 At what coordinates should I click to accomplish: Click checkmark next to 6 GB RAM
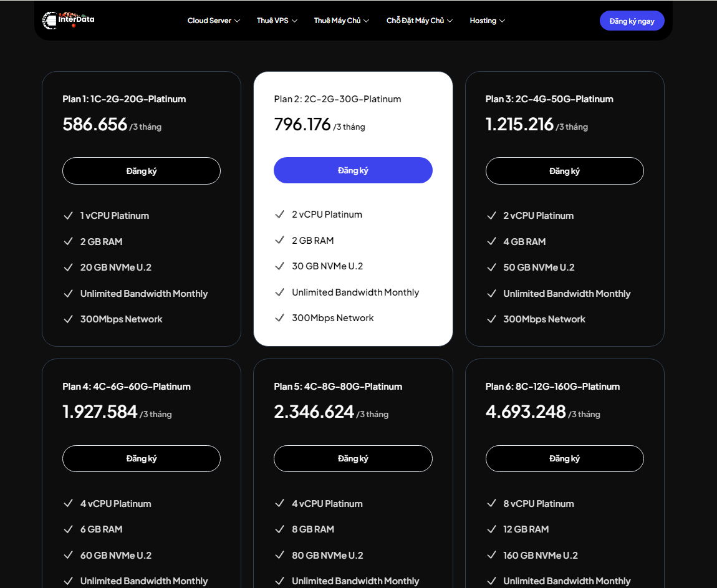coord(69,529)
